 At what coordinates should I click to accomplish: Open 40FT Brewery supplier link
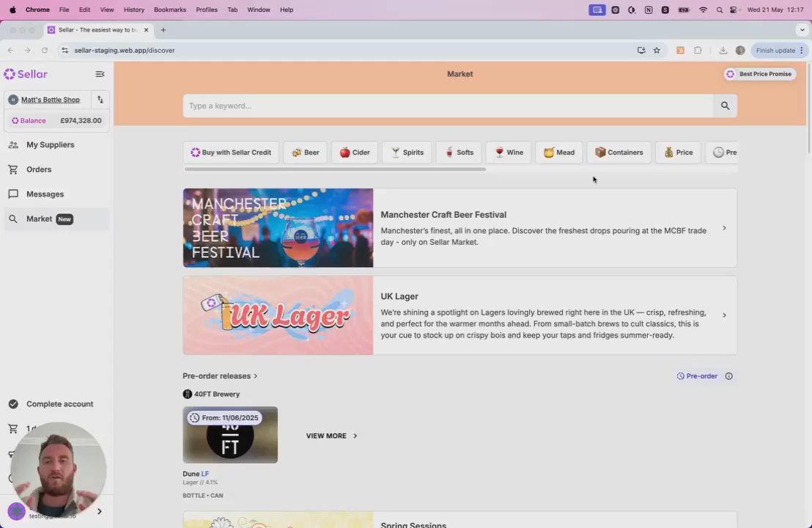211,394
